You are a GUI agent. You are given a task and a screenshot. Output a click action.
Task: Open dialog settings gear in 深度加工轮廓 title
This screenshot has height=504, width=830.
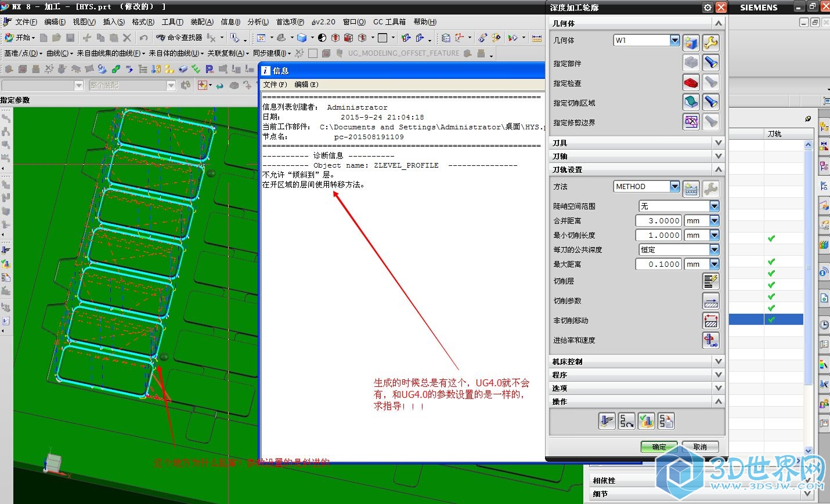coord(708,7)
